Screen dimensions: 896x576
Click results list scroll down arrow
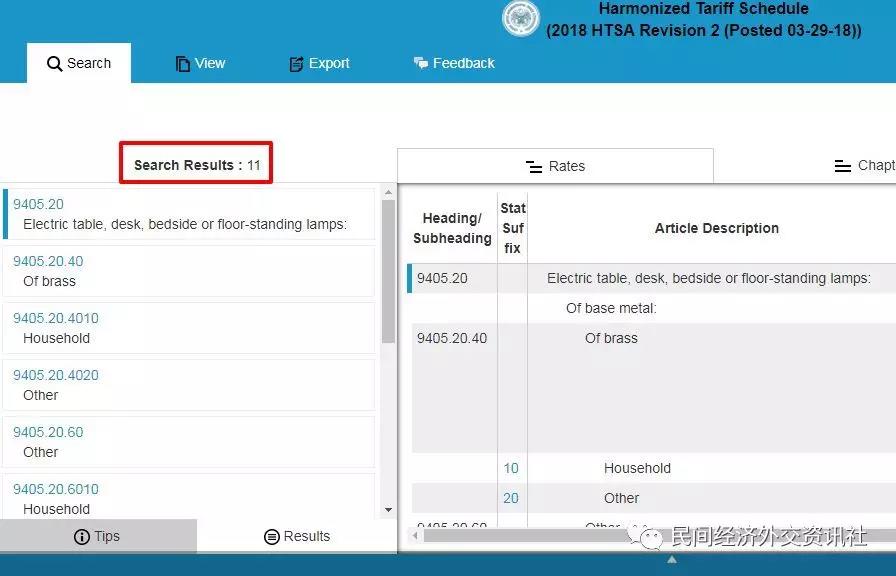[389, 510]
